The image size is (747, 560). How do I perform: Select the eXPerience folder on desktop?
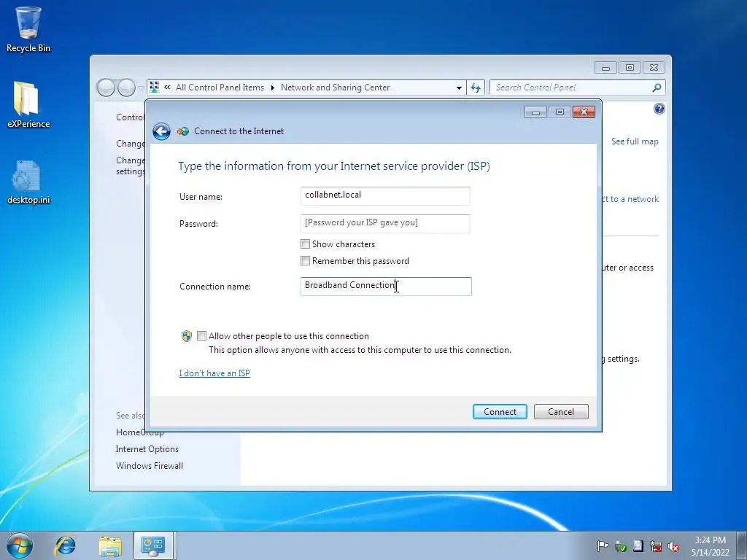28,105
